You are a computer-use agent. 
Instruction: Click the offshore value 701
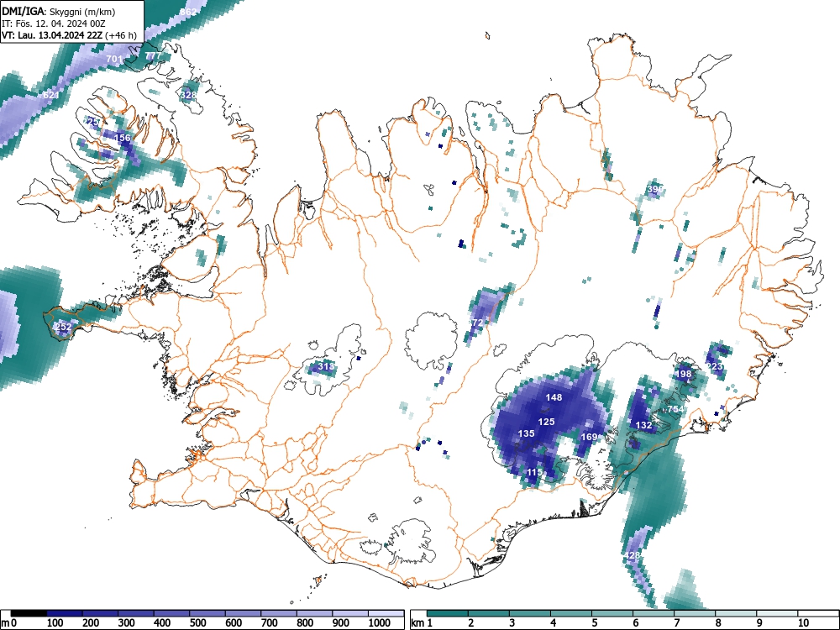(x=114, y=59)
